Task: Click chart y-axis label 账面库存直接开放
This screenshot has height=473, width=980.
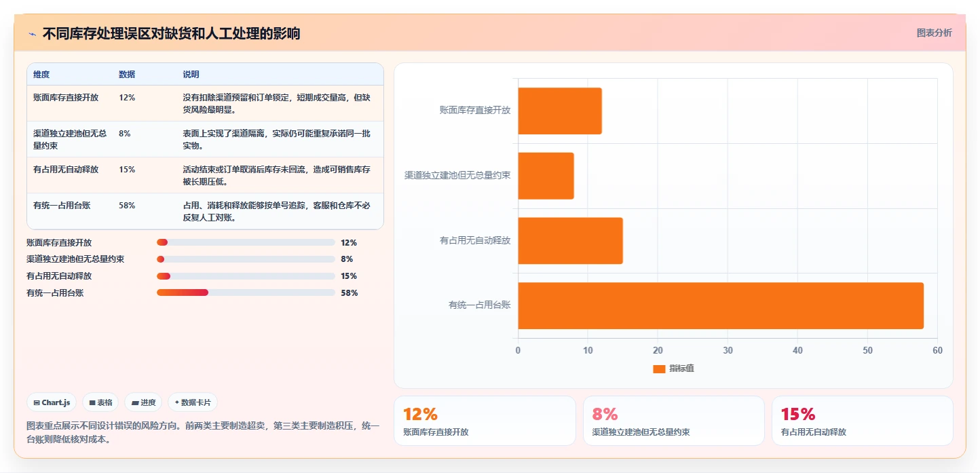Action: click(475, 110)
